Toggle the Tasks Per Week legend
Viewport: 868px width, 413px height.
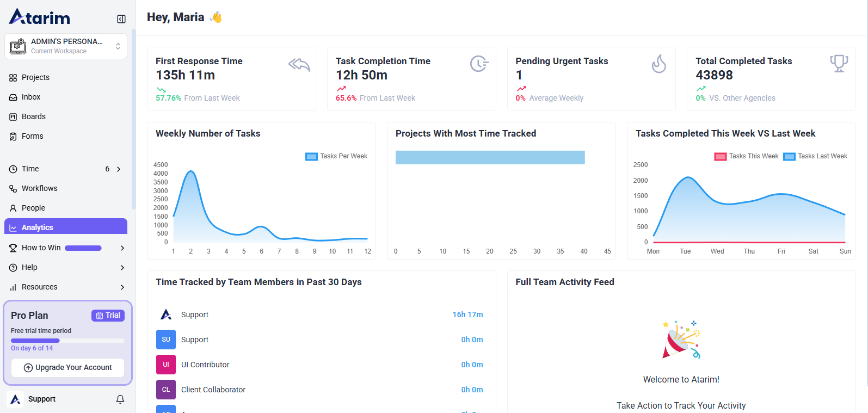click(x=336, y=156)
